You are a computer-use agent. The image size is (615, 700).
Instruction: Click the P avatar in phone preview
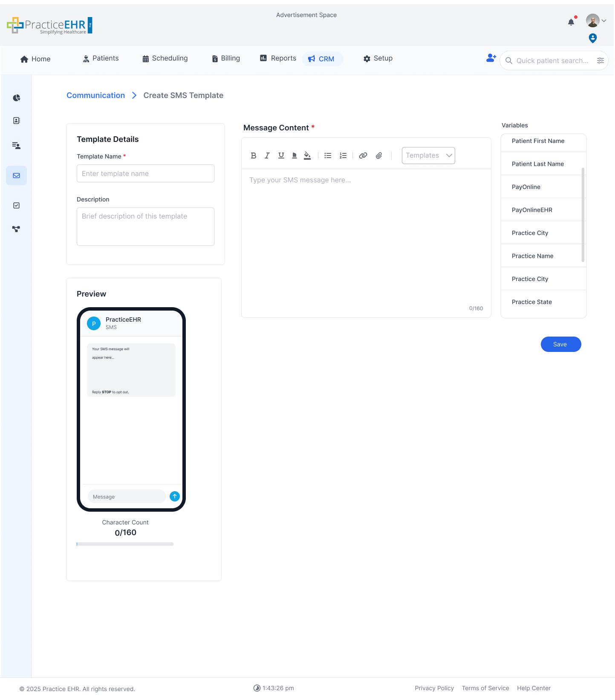pyautogui.click(x=94, y=323)
